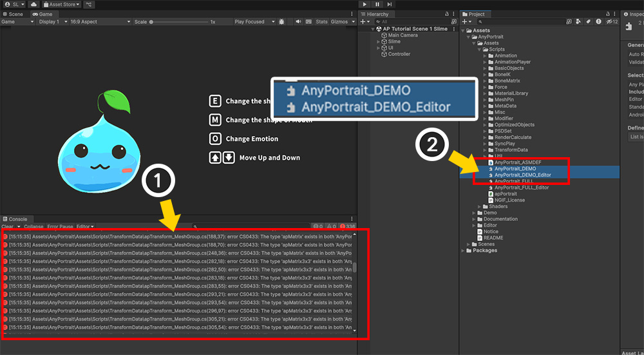This screenshot has width=644, height=355.
Task: Open the Hierarchy panel three-dot menu
Action: click(453, 14)
